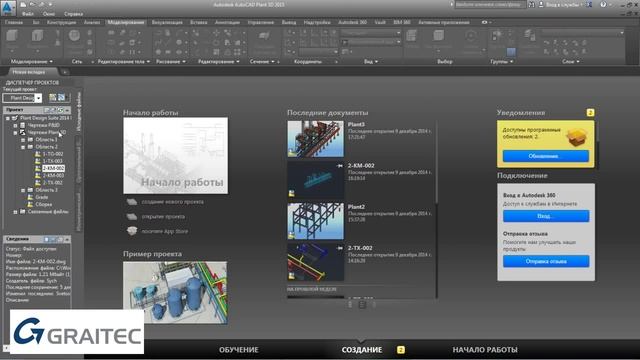Open the НАЧАЛО РАБОТЫ bottom tab

tap(485, 350)
